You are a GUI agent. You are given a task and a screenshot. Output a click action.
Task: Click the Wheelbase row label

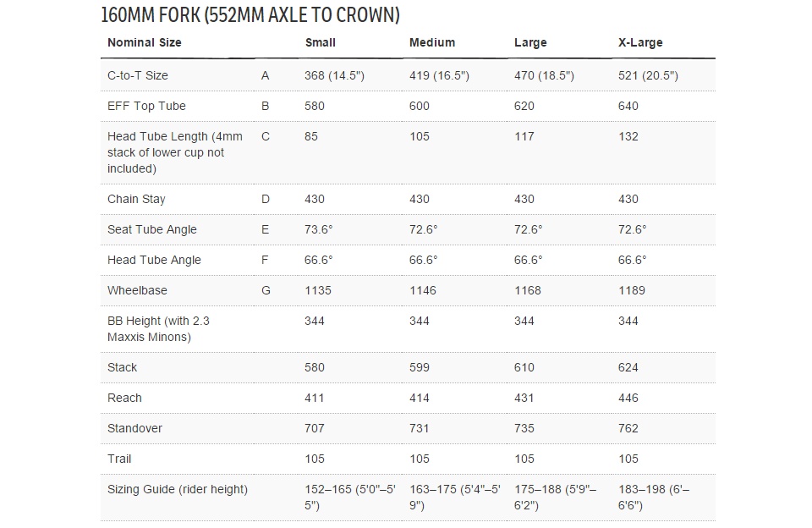137,290
